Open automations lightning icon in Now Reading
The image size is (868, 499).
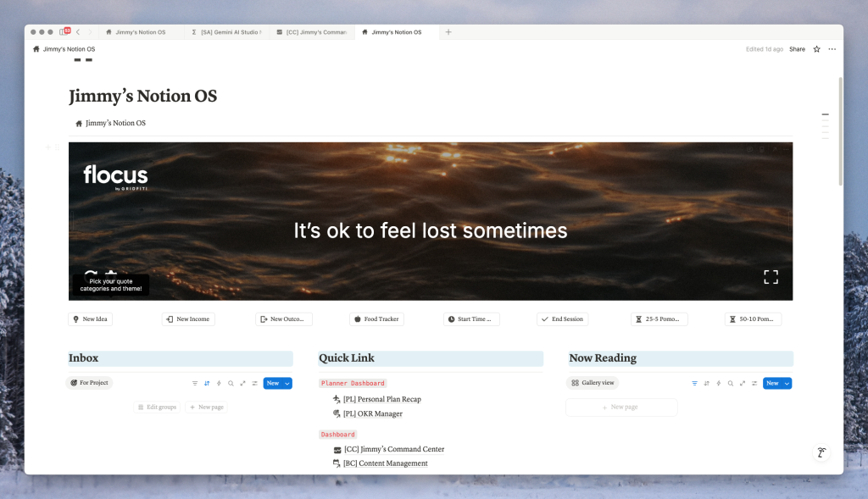click(719, 384)
